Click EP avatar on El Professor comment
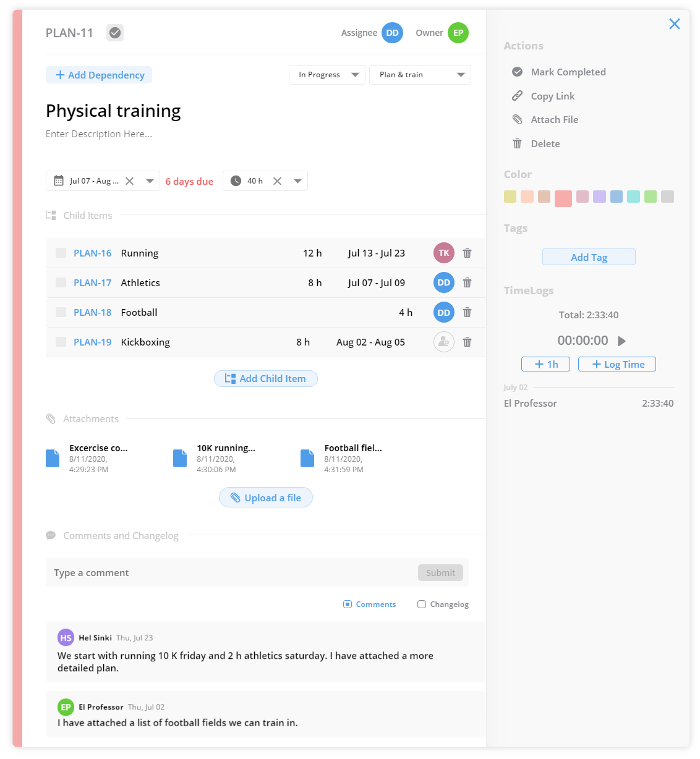 tap(66, 707)
